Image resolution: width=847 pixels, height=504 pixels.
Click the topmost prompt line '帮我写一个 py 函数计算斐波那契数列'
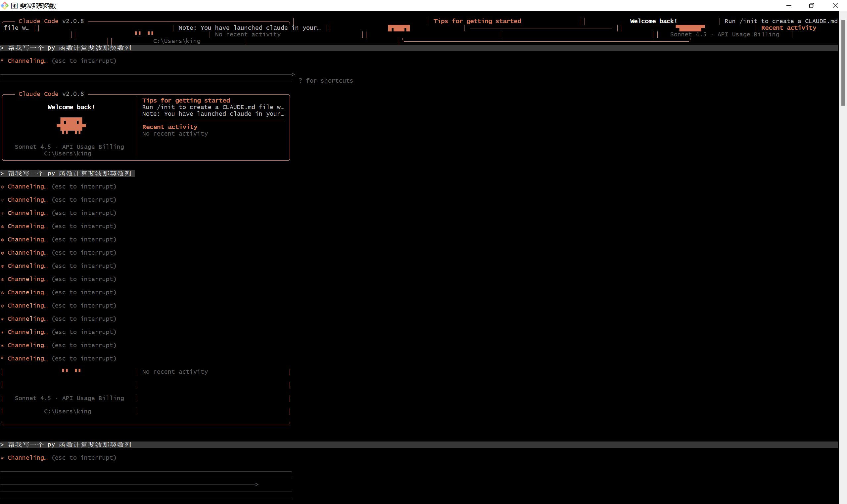coord(419,48)
